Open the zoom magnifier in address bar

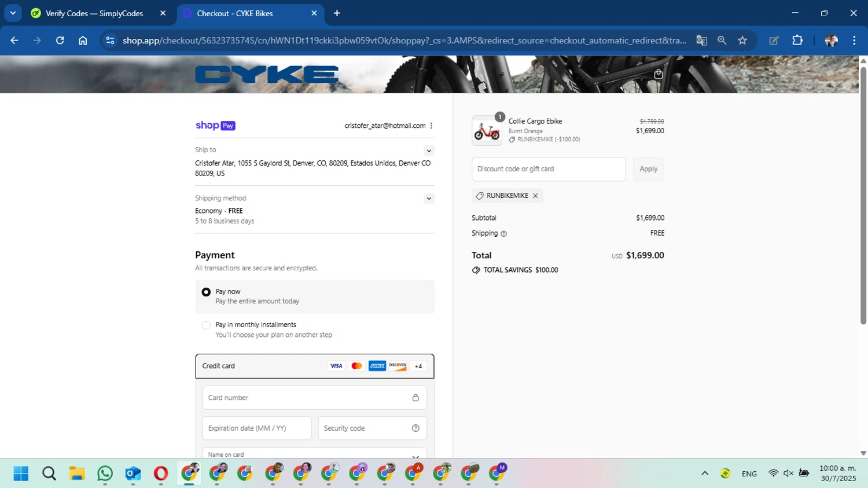click(722, 41)
